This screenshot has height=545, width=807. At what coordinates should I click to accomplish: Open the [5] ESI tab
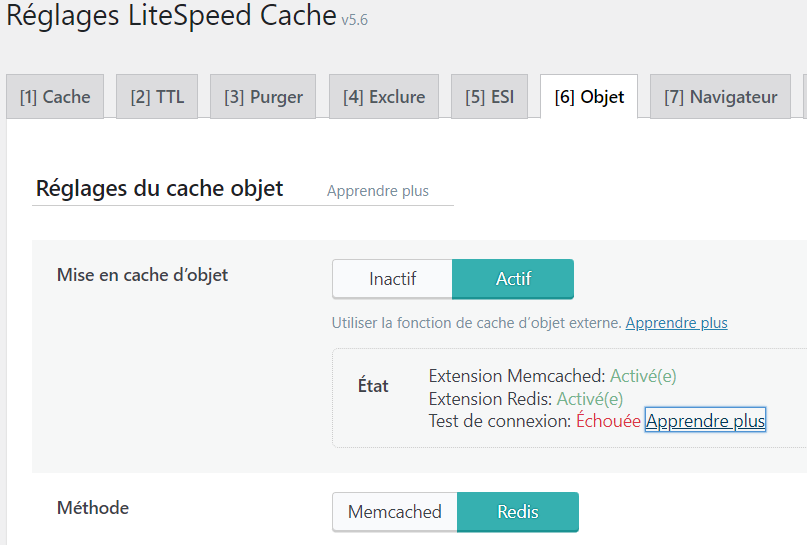[489, 97]
